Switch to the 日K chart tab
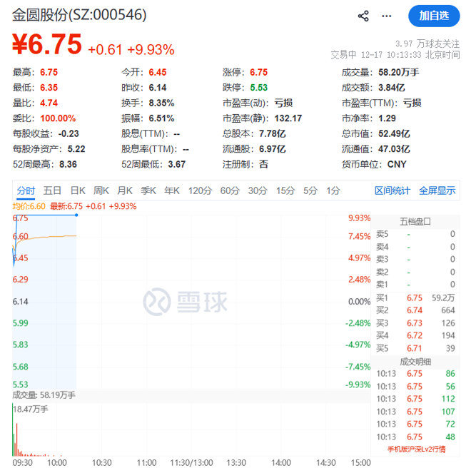This screenshot has height=473, width=476. (x=77, y=190)
